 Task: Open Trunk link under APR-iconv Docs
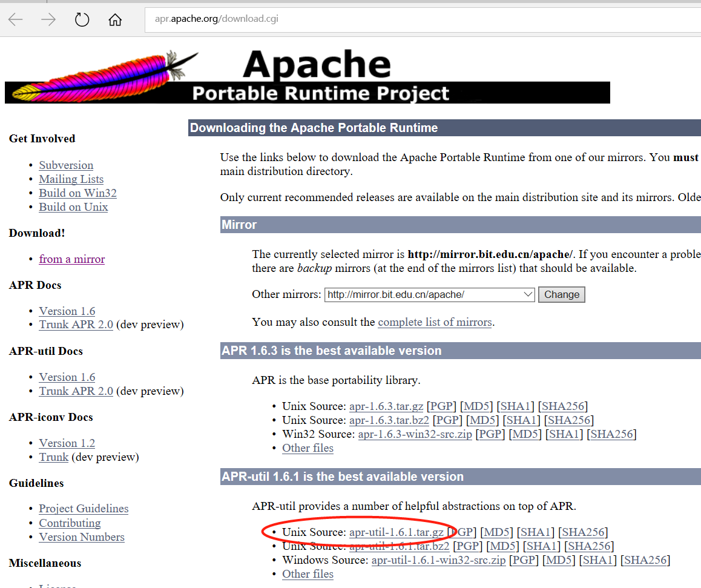(54, 457)
